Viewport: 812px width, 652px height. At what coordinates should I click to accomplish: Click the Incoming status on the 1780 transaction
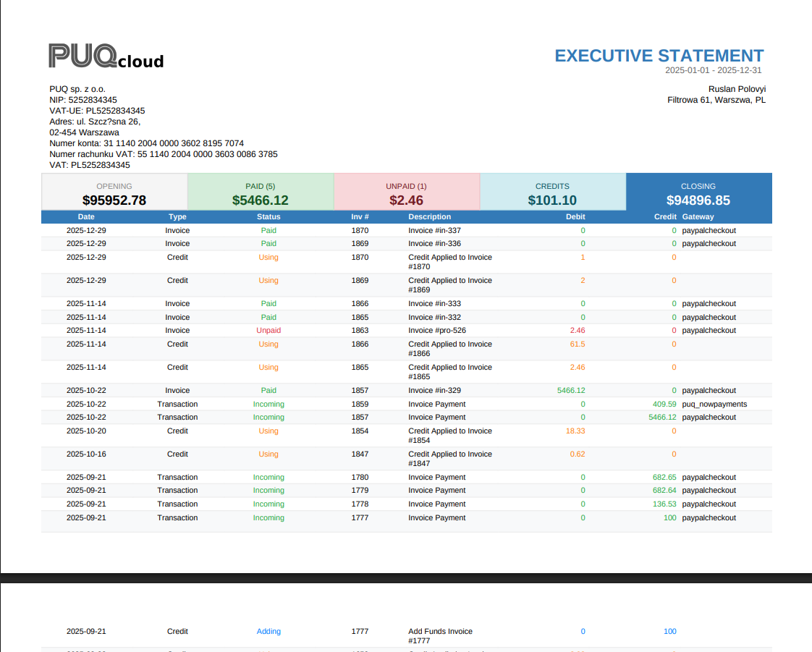click(x=268, y=477)
